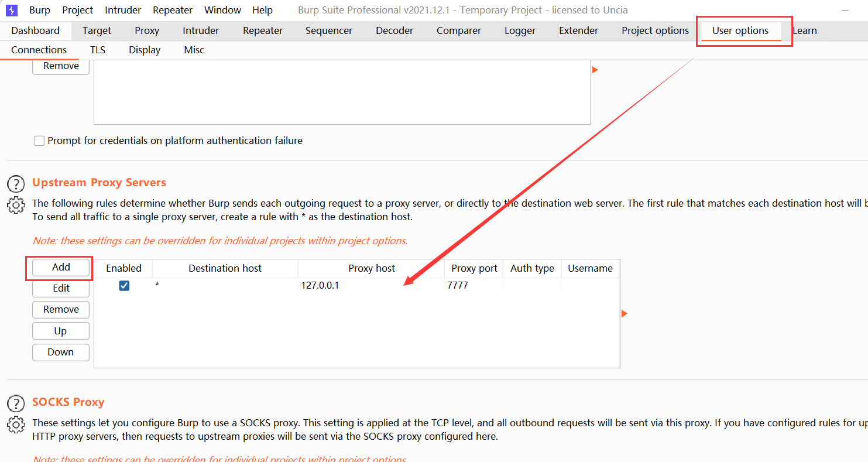Move proxy rule Down
The width and height of the screenshot is (868, 462).
61,352
